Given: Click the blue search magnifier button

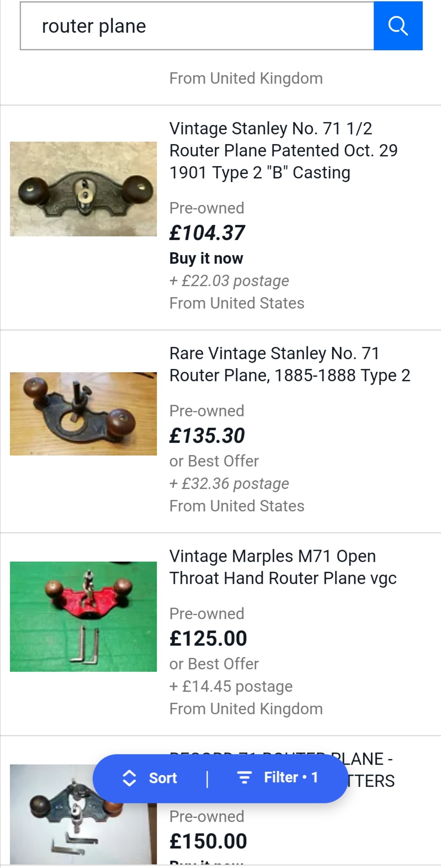Looking at the screenshot, I should tap(398, 26).
